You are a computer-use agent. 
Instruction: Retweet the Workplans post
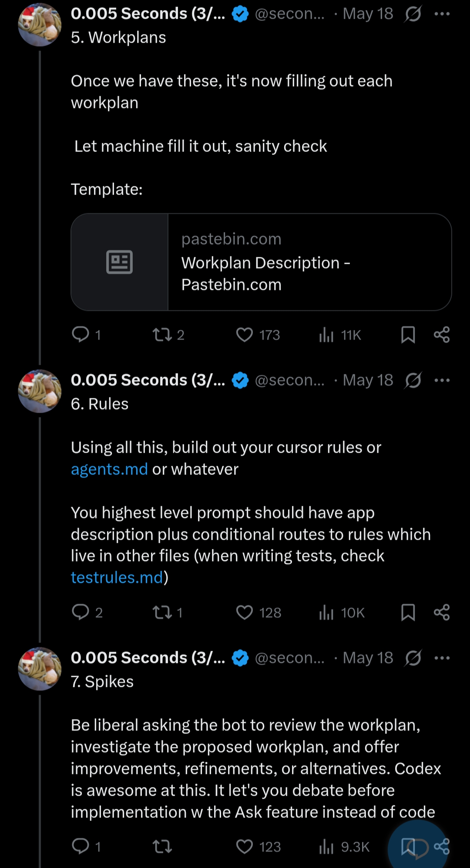162,334
